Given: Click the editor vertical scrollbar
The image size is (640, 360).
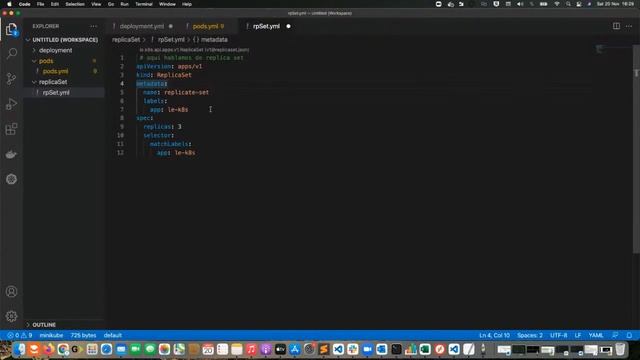Looking at the screenshot, I should pos(636,149).
